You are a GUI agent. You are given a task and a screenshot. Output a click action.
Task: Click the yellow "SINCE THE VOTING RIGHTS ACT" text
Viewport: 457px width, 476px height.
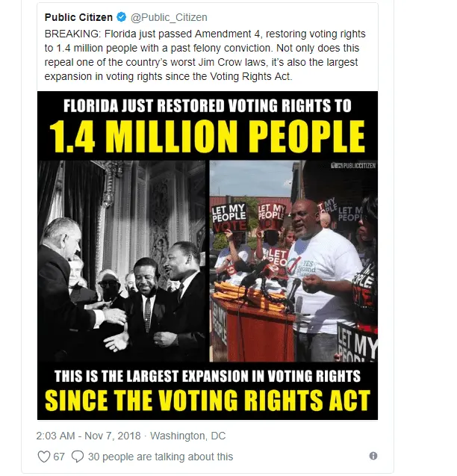(207, 401)
